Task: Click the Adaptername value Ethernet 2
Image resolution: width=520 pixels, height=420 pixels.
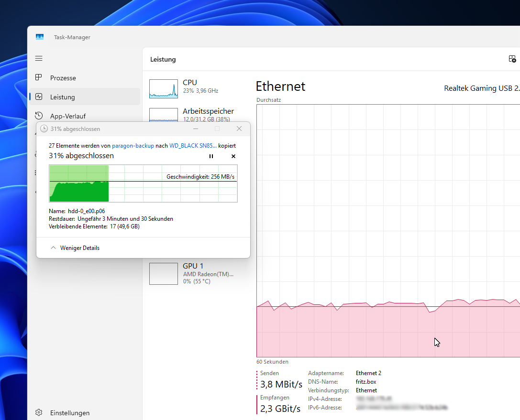Action: coord(368,373)
